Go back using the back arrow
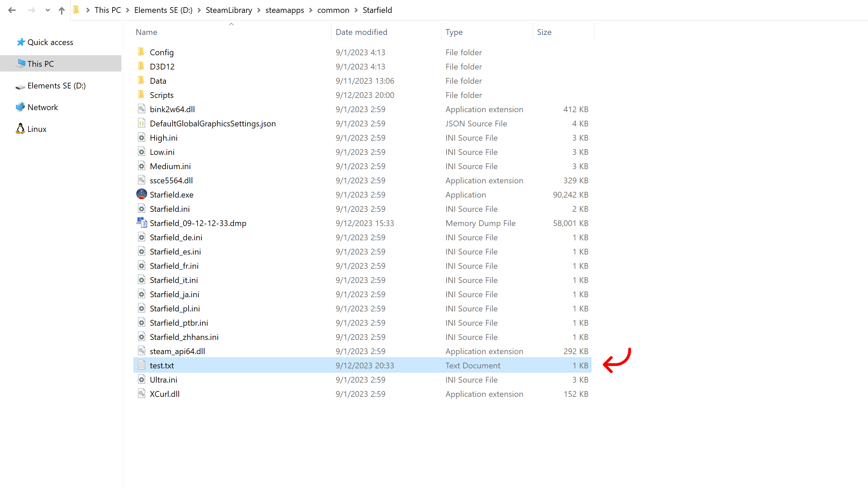Image resolution: width=868 pixels, height=488 pixels. (12, 10)
